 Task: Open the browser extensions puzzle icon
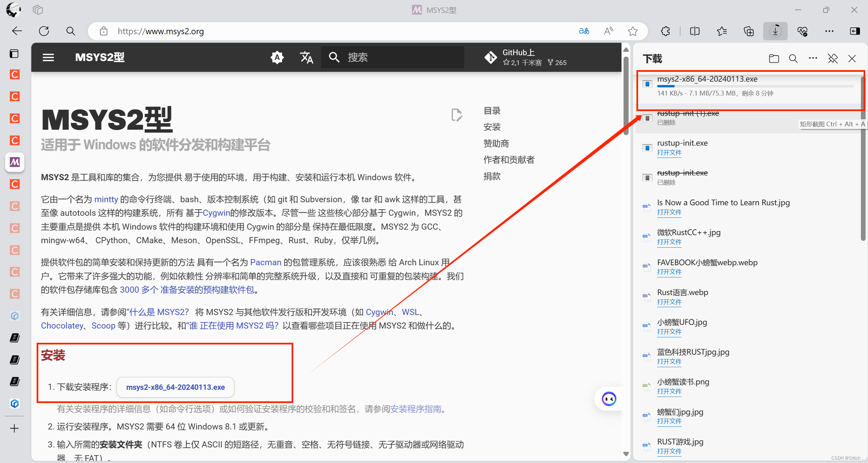(x=665, y=31)
